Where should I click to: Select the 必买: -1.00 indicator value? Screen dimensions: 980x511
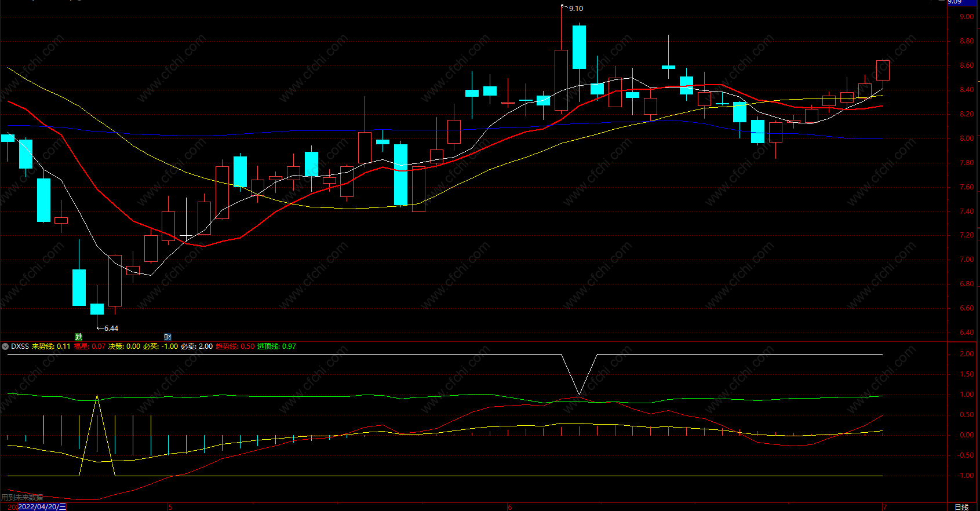(161, 346)
